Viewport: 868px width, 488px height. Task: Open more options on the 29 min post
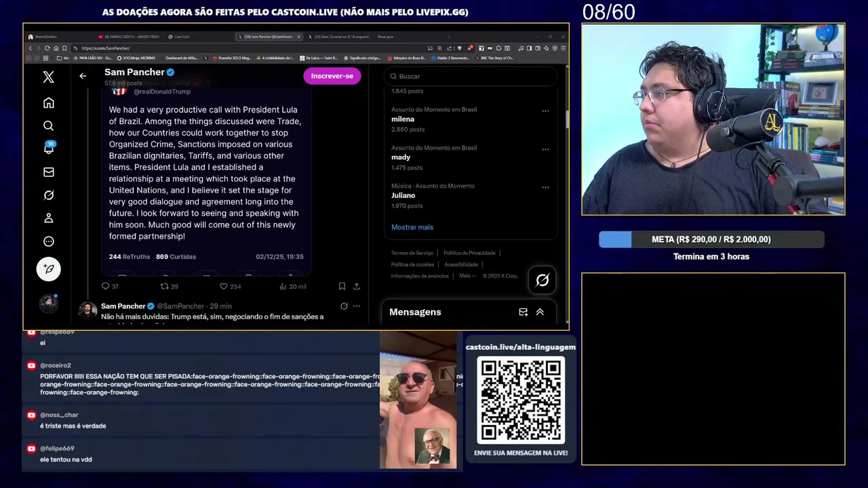357,306
